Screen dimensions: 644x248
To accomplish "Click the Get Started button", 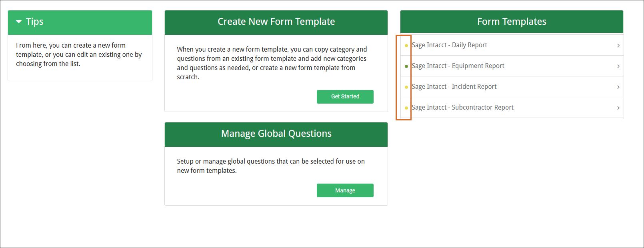I will click(x=345, y=97).
